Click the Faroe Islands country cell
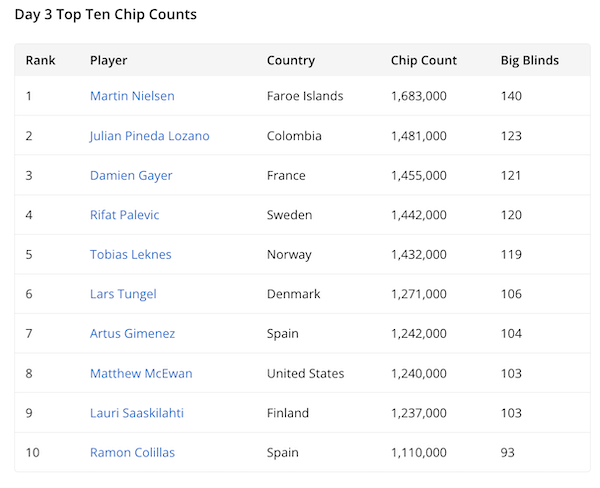Viewport: 600px width, 488px height. [305, 96]
